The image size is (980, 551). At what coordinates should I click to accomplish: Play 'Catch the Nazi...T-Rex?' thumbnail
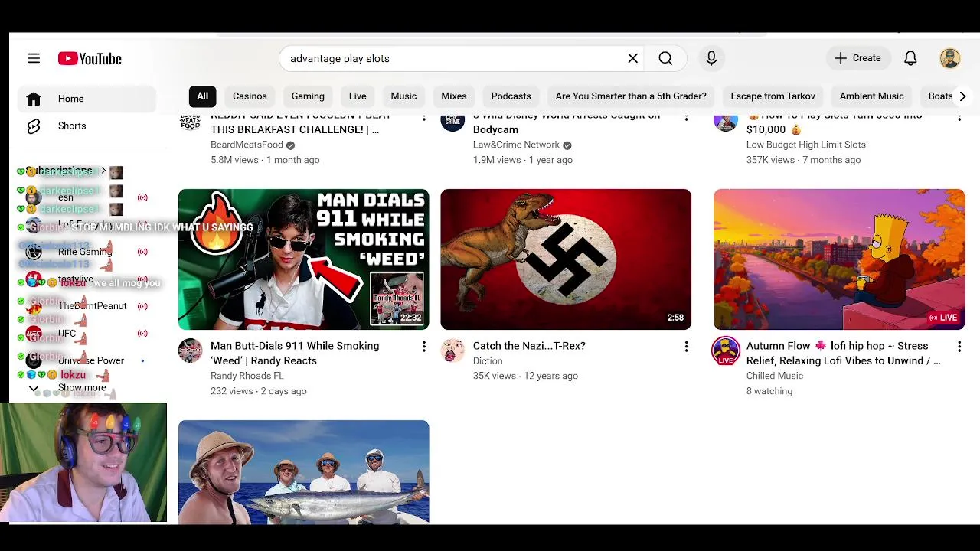point(566,259)
